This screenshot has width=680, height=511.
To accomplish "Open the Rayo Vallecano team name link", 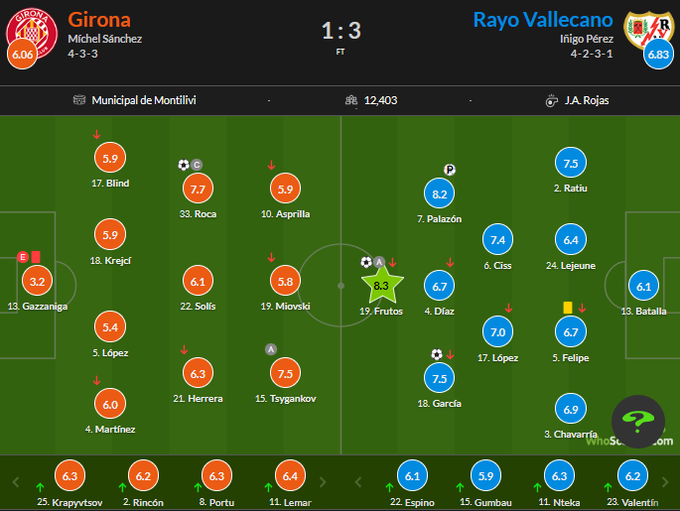I will [x=542, y=19].
